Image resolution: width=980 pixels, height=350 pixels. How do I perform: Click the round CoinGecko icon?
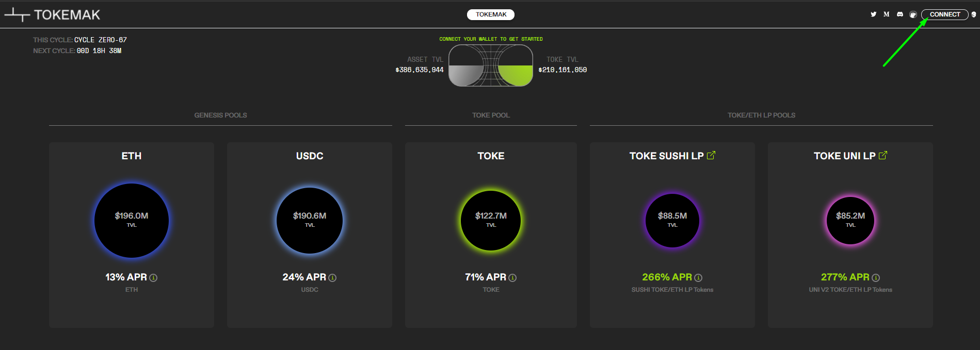(913, 14)
